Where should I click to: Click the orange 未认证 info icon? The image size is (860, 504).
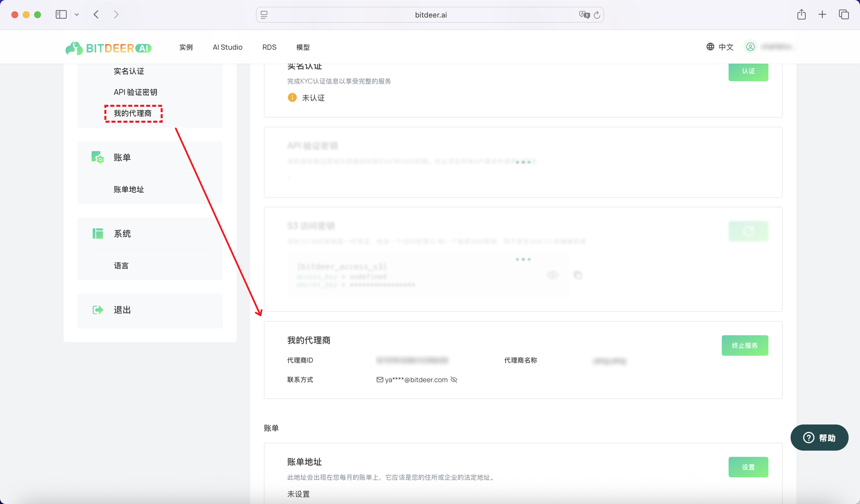(292, 98)
